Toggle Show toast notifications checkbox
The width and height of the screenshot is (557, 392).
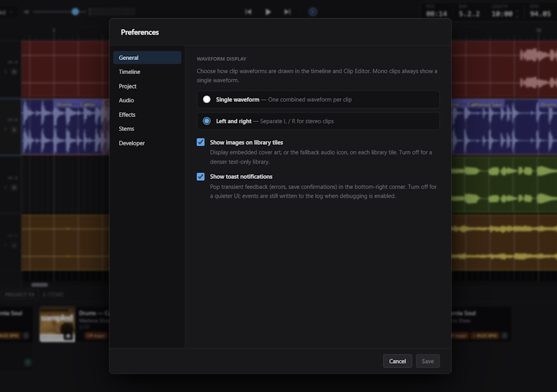click(x=201, y=176)
